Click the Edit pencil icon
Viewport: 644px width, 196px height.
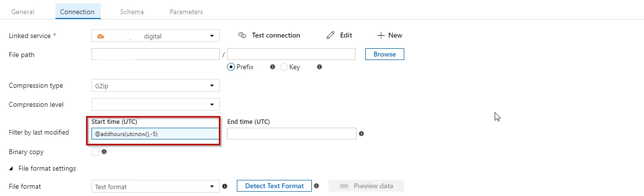click(331, 35)
